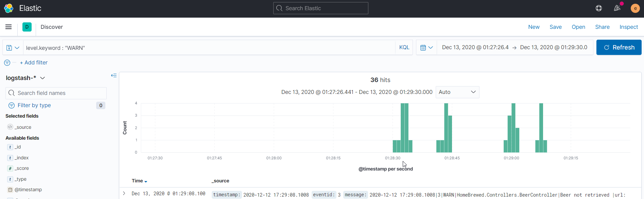The height and width of the screenshot is (199, 644).
Task: Open the user avatar menu
Action: click(635, 8)
